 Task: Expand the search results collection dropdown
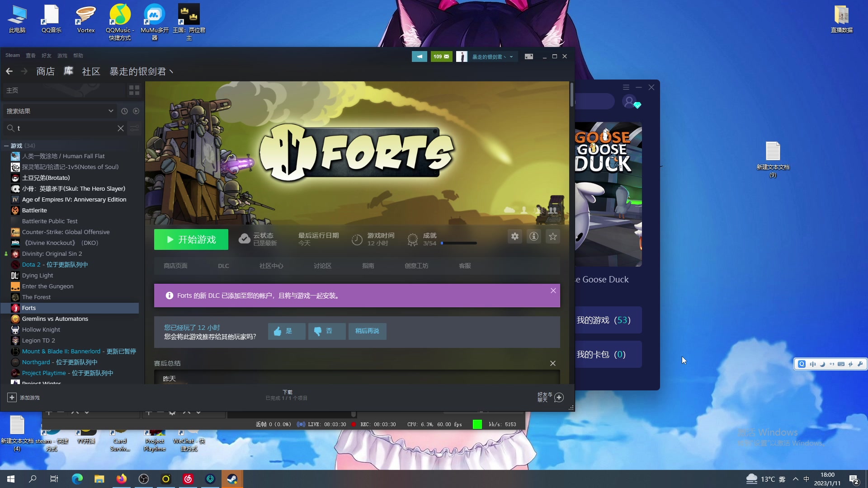point(110,111)
